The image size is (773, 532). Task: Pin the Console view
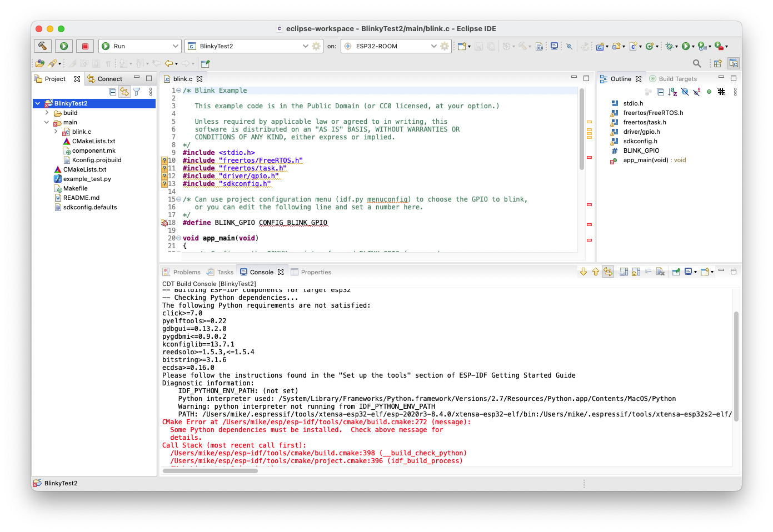coord(676,272)
